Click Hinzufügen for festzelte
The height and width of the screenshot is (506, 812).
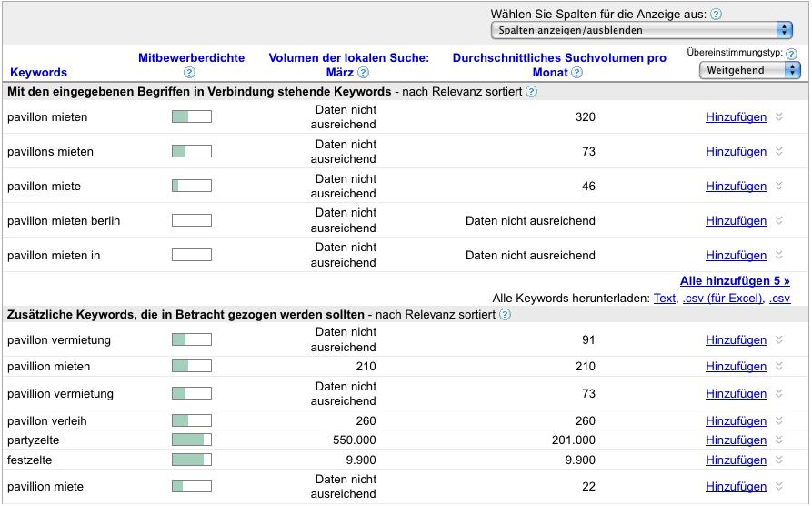tap(736, 460)
